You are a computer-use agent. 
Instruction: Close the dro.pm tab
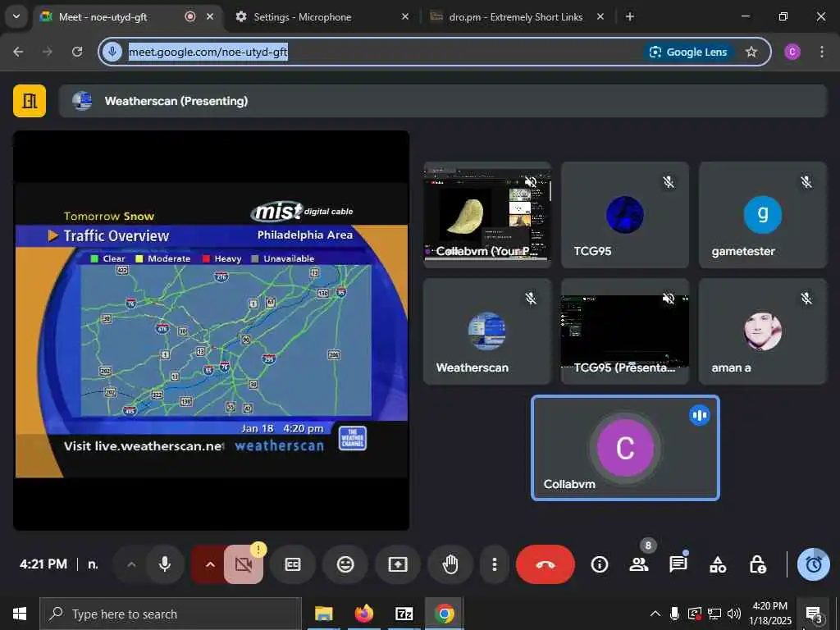tap(600, 16)
